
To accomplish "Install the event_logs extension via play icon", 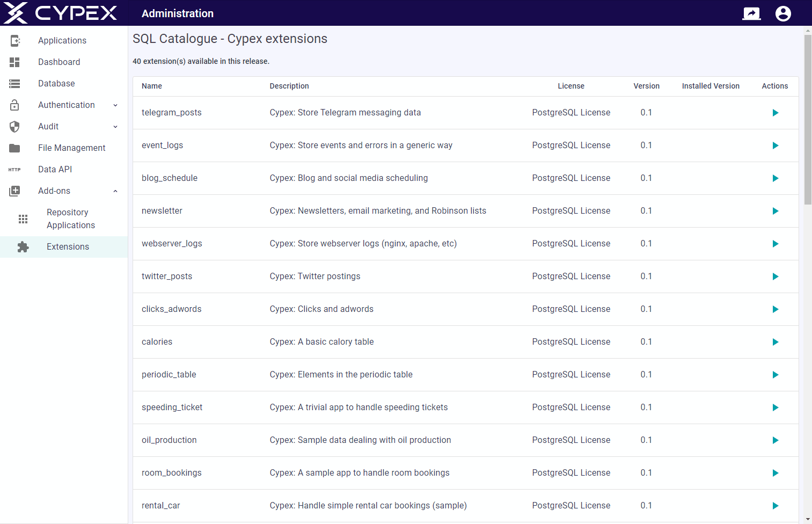I will [775, 145].
